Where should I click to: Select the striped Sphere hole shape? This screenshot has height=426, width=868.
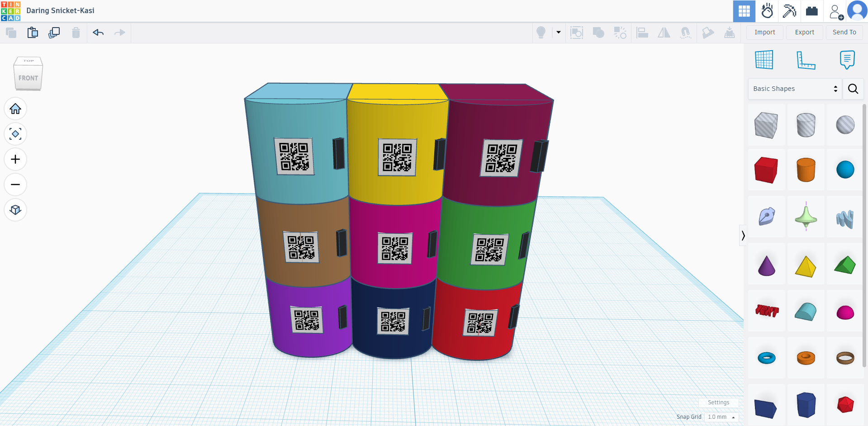tap(845, 125)
